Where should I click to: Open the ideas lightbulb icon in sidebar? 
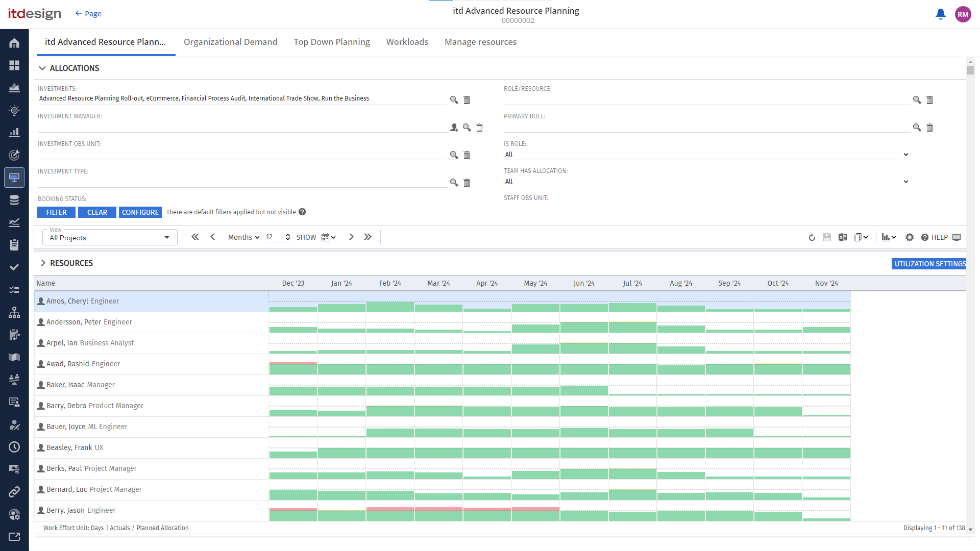tap(14, 111)
